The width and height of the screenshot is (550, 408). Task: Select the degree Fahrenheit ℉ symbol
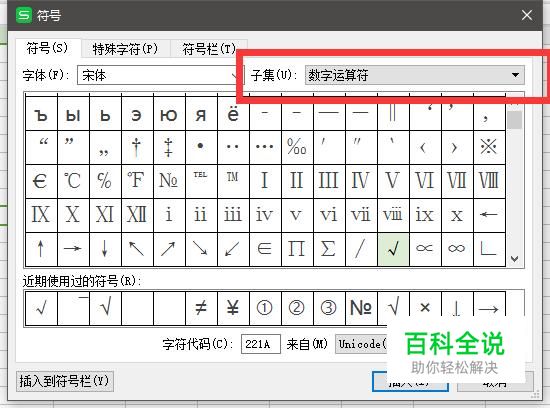click(137, 181)
